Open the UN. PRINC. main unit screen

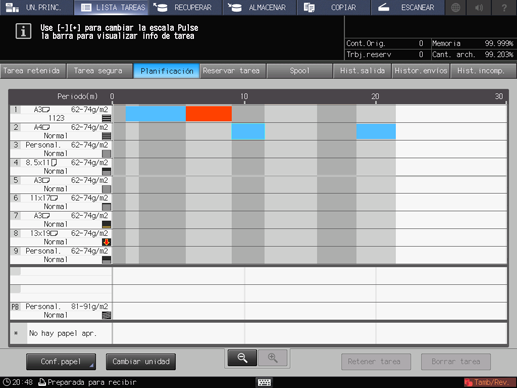click(x=37, y=7)
